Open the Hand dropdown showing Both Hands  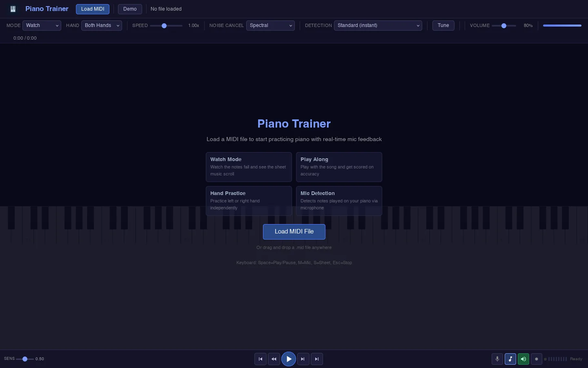coord(102,25)
